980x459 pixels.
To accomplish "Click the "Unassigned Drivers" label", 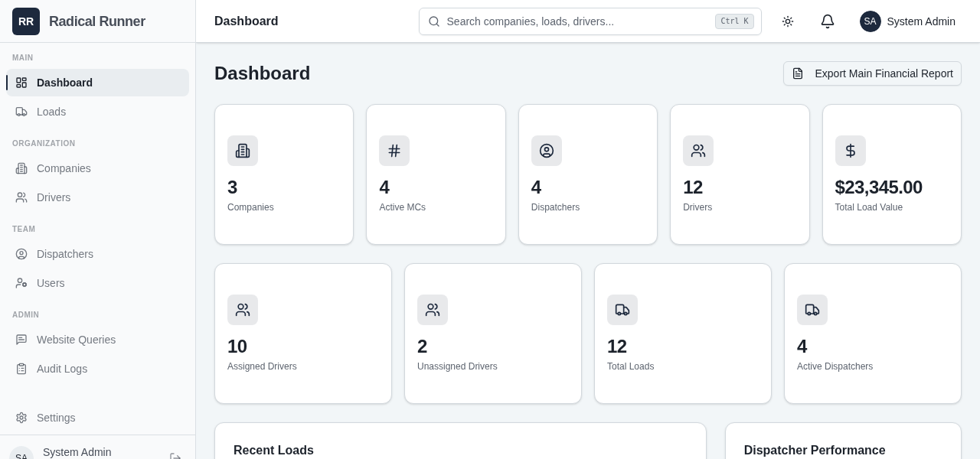I will 457,366.
